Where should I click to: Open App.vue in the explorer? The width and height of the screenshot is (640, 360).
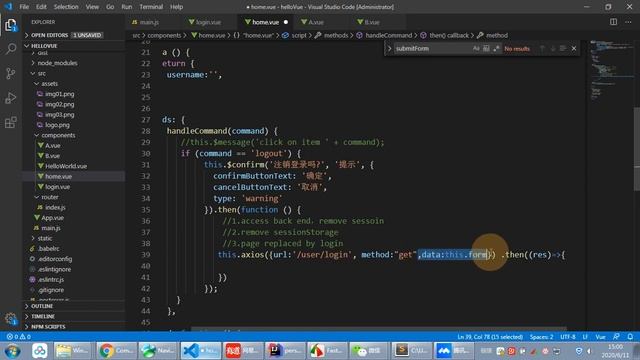point(52,218)
